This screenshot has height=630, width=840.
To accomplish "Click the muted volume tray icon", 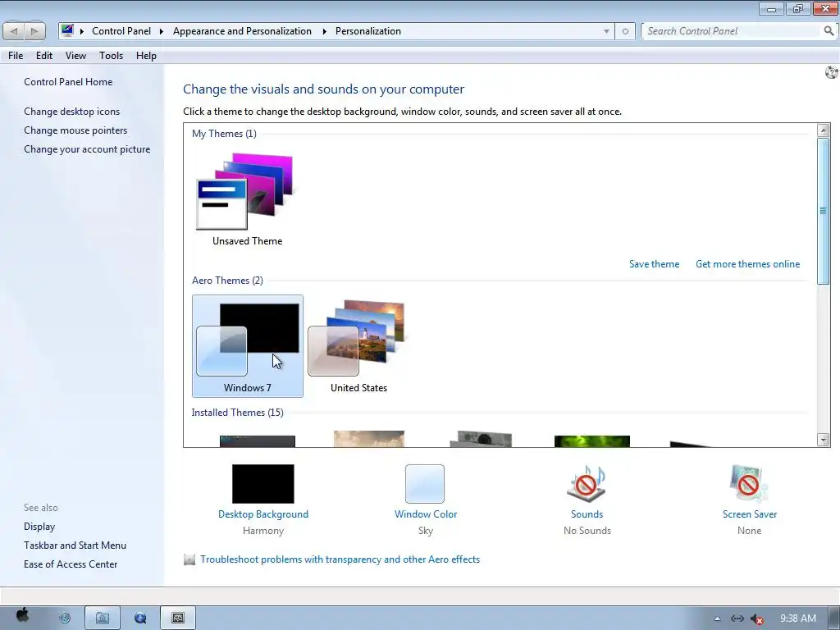I will [757, 619].
